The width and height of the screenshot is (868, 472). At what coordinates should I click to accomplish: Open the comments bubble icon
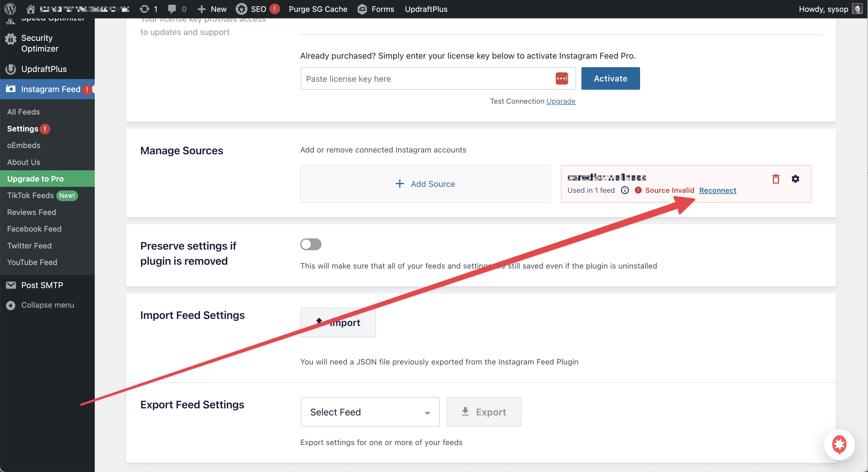pos(172,9)
